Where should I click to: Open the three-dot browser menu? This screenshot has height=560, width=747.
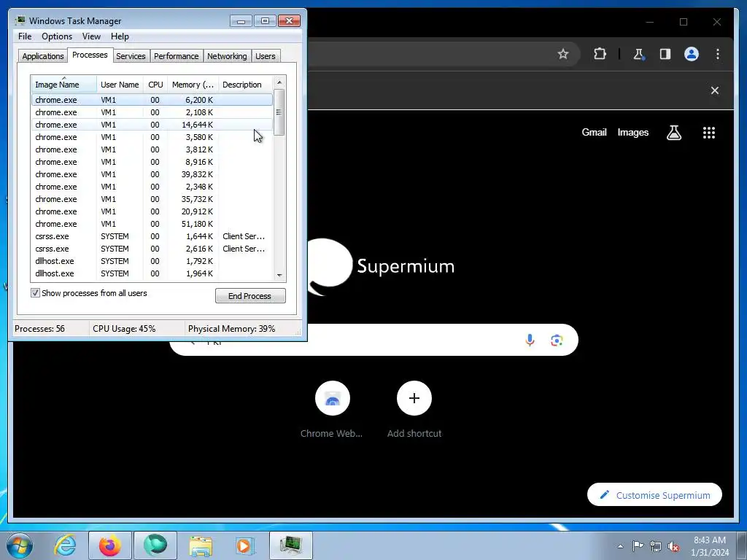tap(718, 54)
